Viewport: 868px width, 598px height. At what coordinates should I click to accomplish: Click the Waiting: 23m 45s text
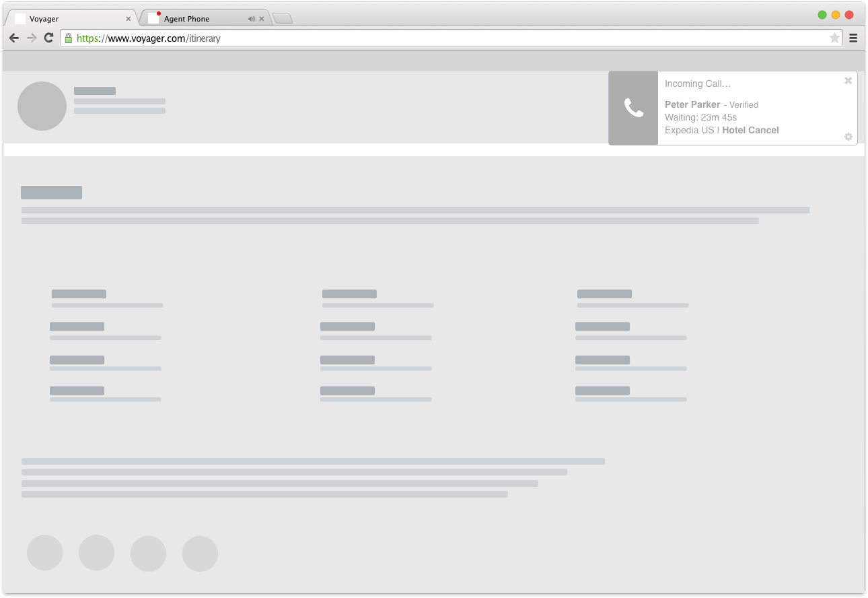(700, 117)
